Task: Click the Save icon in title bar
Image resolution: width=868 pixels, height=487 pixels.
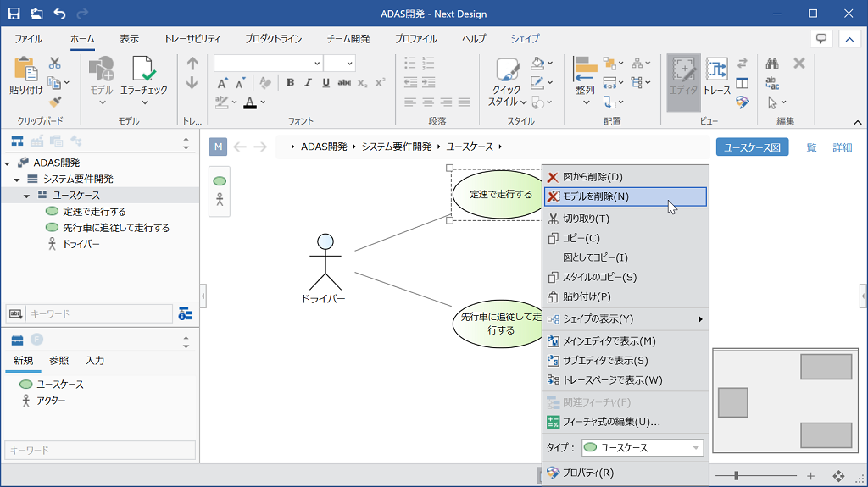Action: (14, 14)
